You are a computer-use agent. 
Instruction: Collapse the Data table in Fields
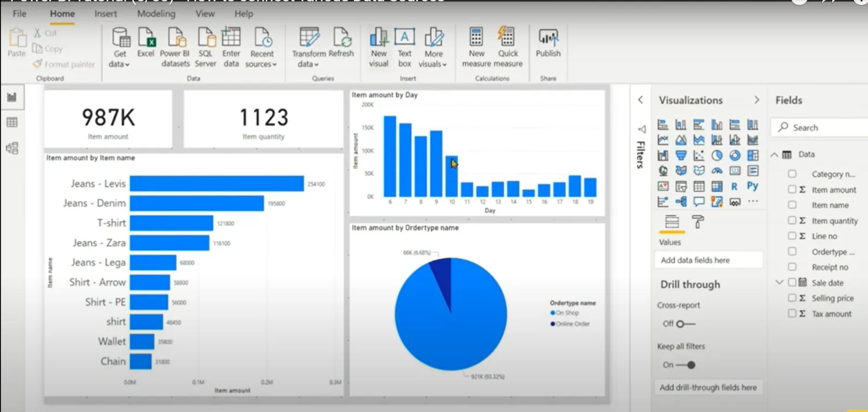tap(774, 155)
